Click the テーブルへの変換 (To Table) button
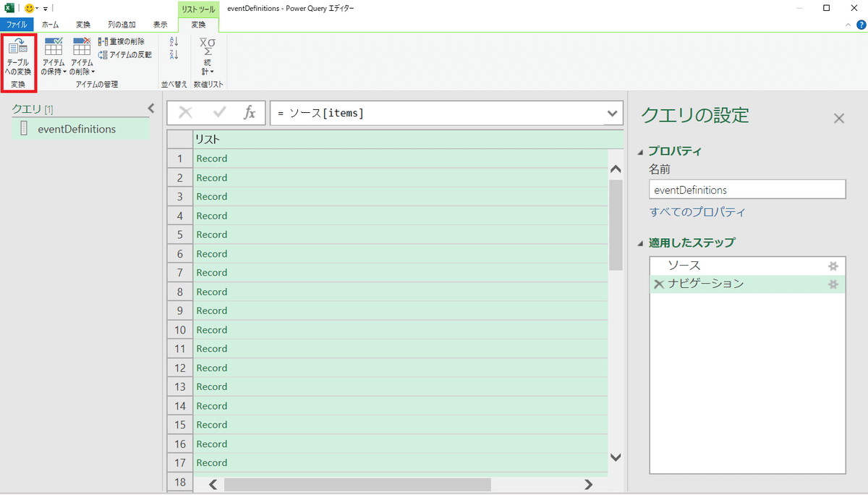Screen dimensions: 868x495 pos(18,58)
